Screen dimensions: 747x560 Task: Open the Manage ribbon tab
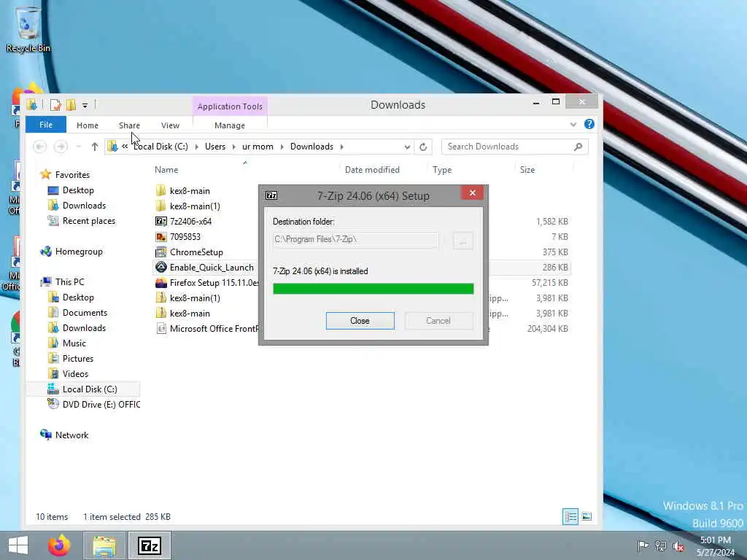230,125
